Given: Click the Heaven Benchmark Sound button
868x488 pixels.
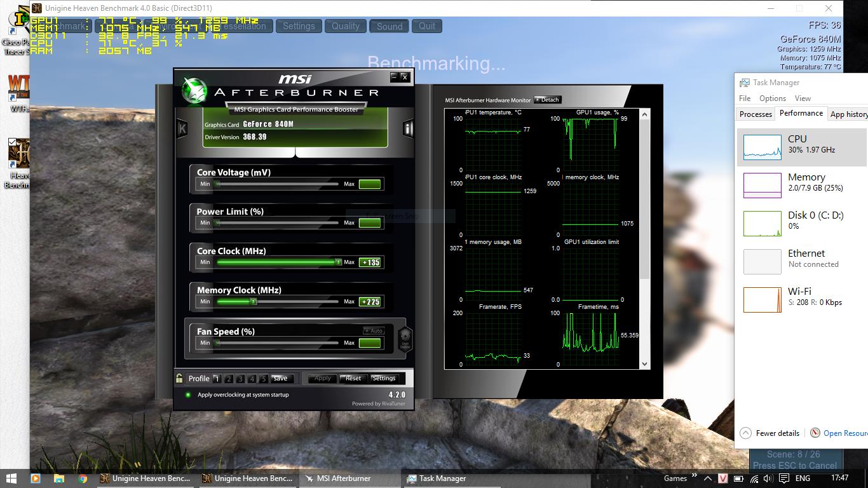Looking at the screenshot, I should [x=390, y=26].
